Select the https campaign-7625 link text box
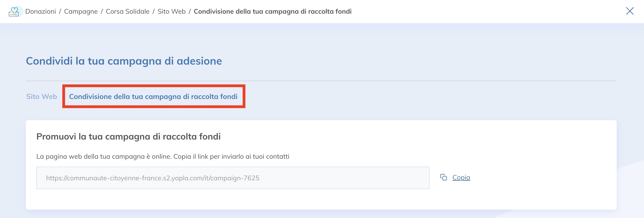 click(233, 178)
